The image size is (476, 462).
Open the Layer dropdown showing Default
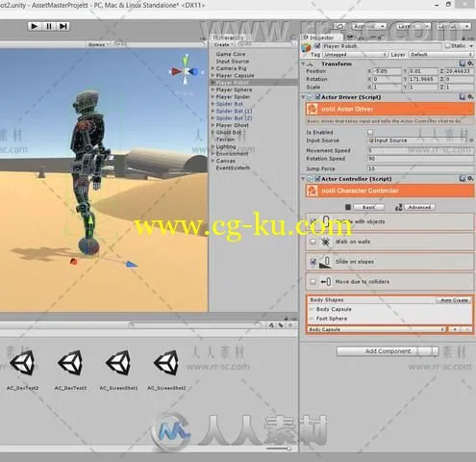tap(441, 55)
